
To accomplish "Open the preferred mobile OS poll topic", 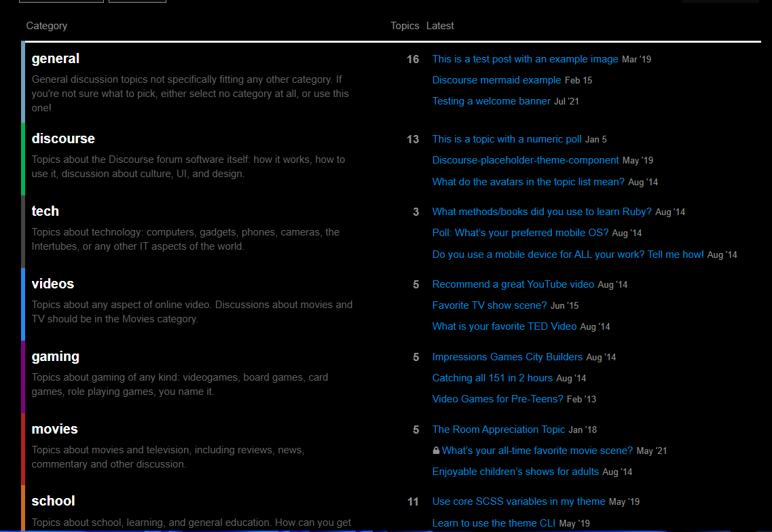I will click(520, 233).
